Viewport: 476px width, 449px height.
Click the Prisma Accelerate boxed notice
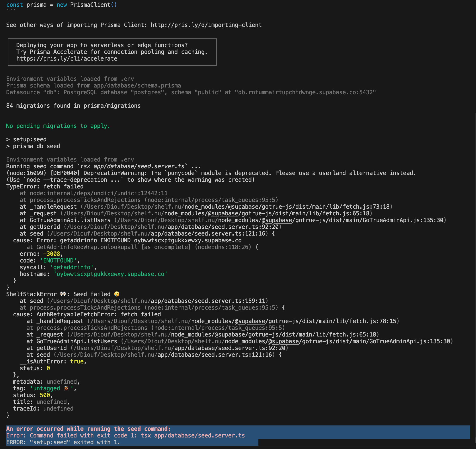tap(112, 52)
